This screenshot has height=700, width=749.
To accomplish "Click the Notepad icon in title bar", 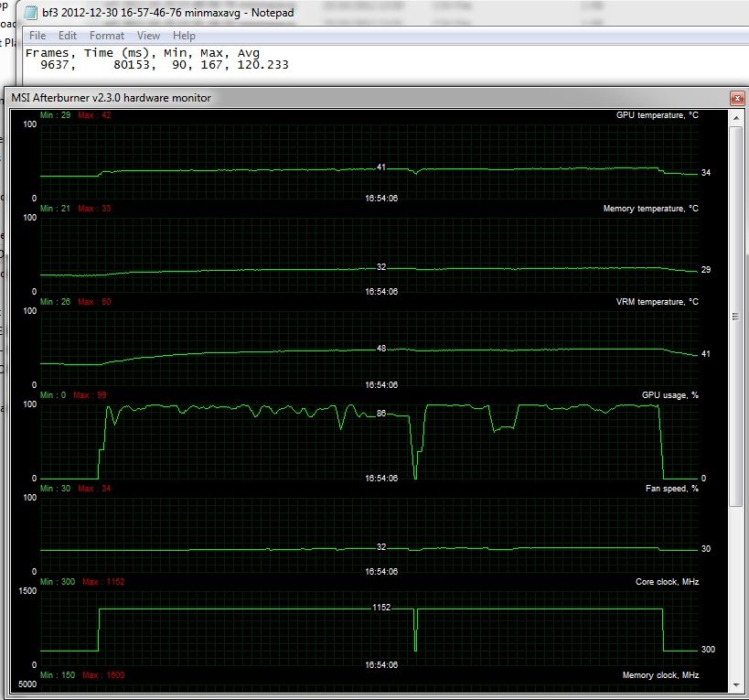I will (x=30, y=13).
